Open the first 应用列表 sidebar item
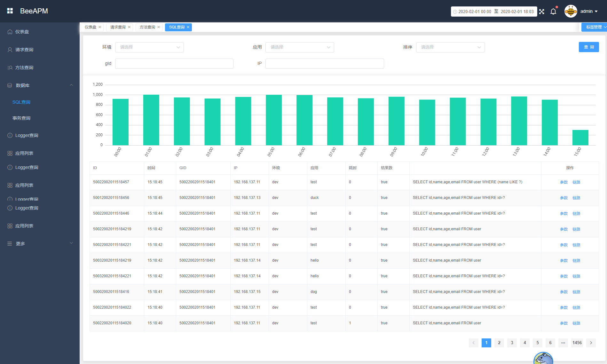 [40, 153]
